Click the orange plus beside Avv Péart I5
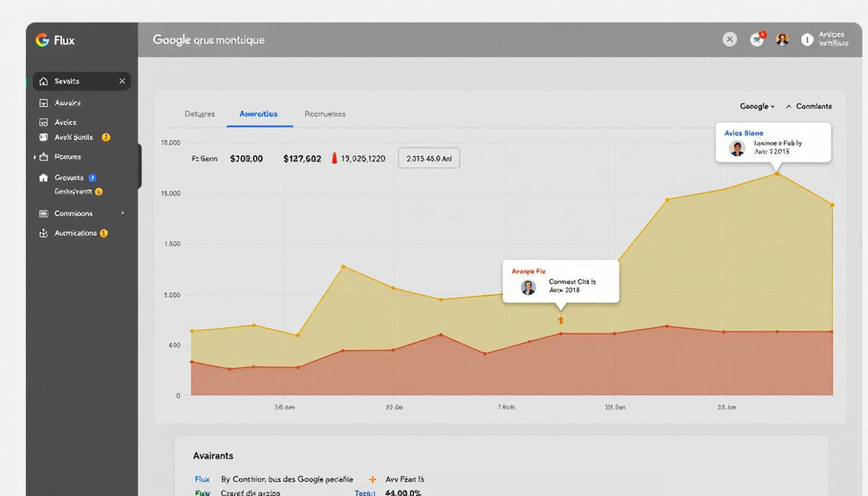Image resolution: width=868 pixels, height=496 pixels. coord(373,479)
